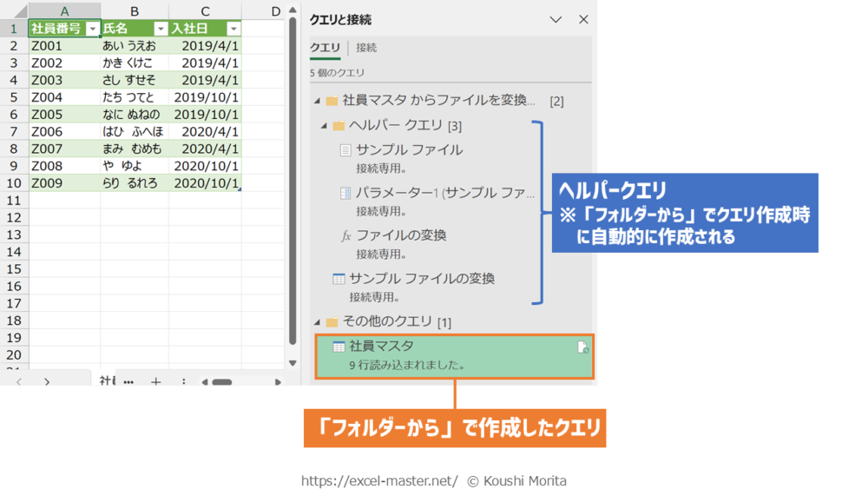This screenshot has height=489, width=868.
Task: Click the vertical scrollbar down arrow
Action: 293,363
